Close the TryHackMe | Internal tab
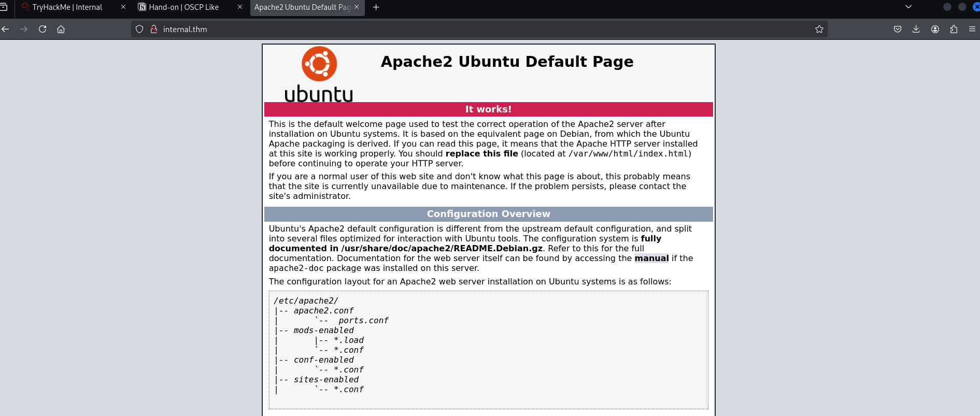The image size is (980, 416). (123, 7)
